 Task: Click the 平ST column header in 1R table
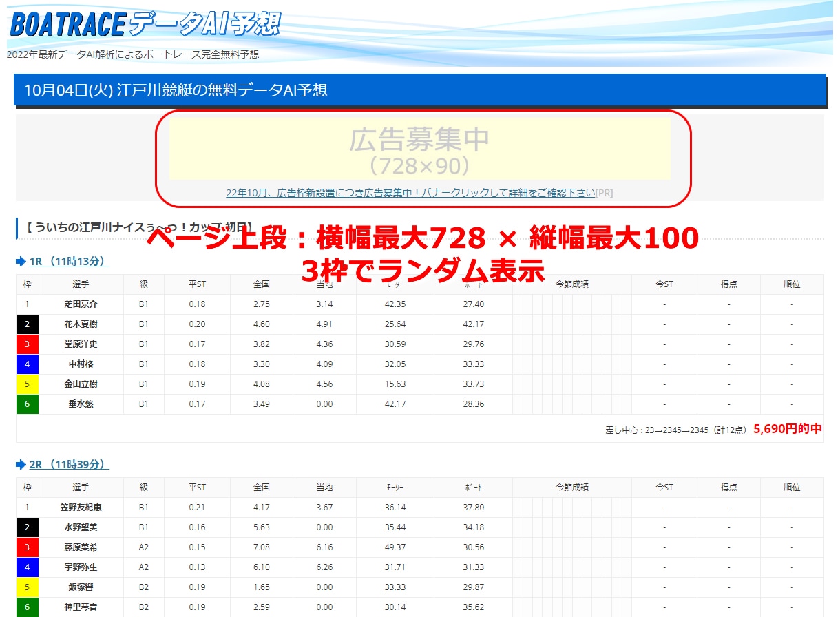point(197,284)
